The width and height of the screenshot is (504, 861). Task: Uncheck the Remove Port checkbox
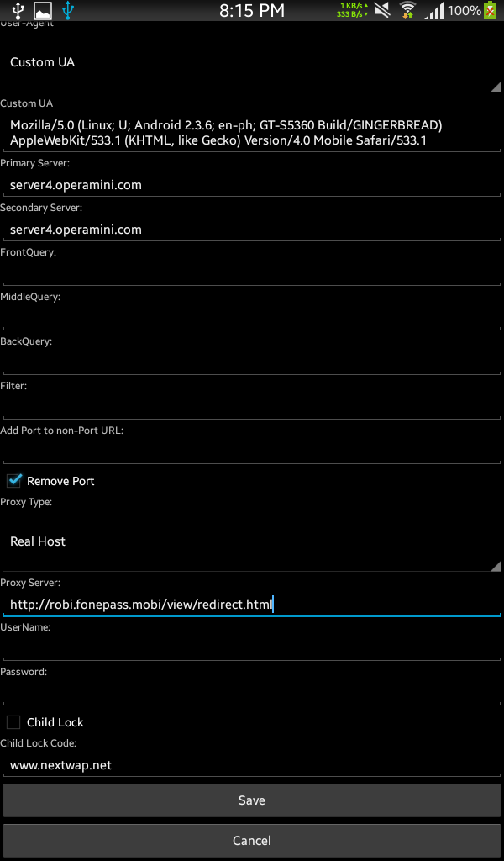13,480
